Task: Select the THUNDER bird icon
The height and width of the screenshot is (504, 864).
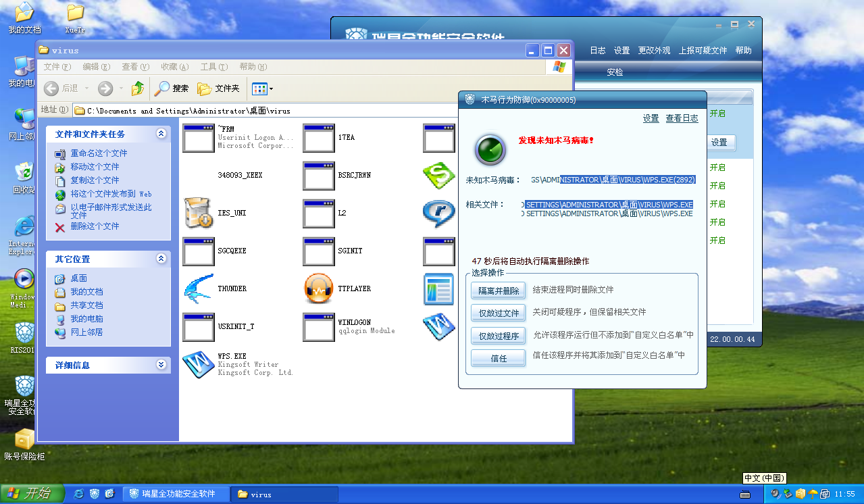Action: (198, 288)
